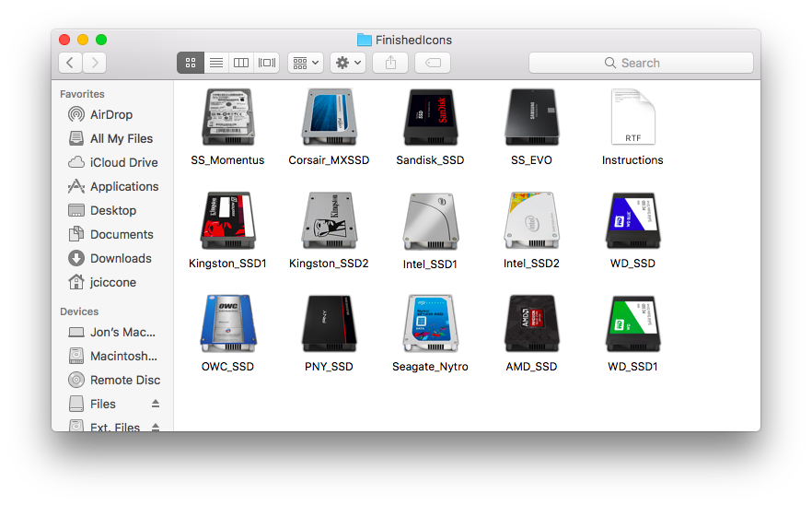Select the SS_EVO drive icon
This screenshot has height=505, width=812.
[532, 117]
